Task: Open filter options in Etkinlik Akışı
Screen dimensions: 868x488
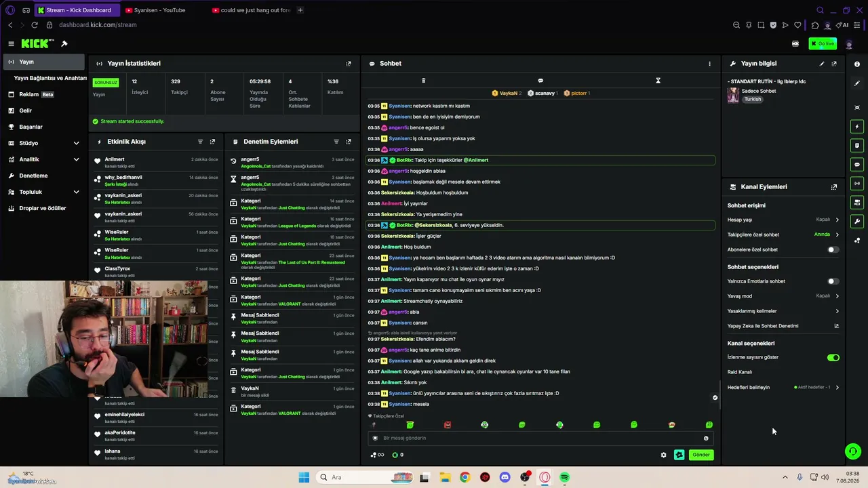Action: (x=200, y=142)
